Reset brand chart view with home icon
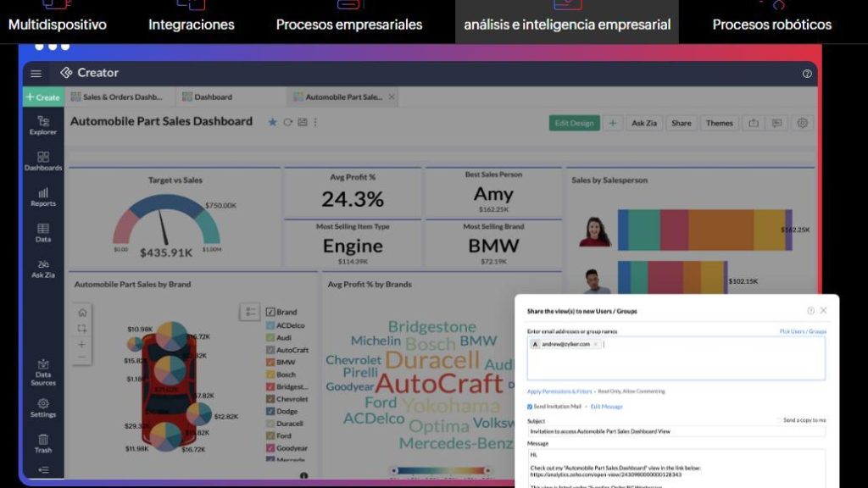The image size is (868, 488). coord(82,313)
